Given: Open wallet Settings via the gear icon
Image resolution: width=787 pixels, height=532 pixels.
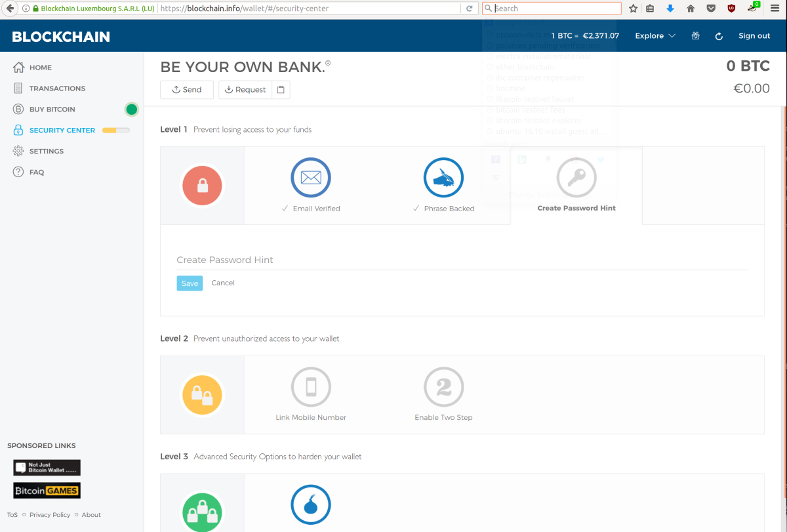Looking at the screenshot, I should tap(16, 151).
